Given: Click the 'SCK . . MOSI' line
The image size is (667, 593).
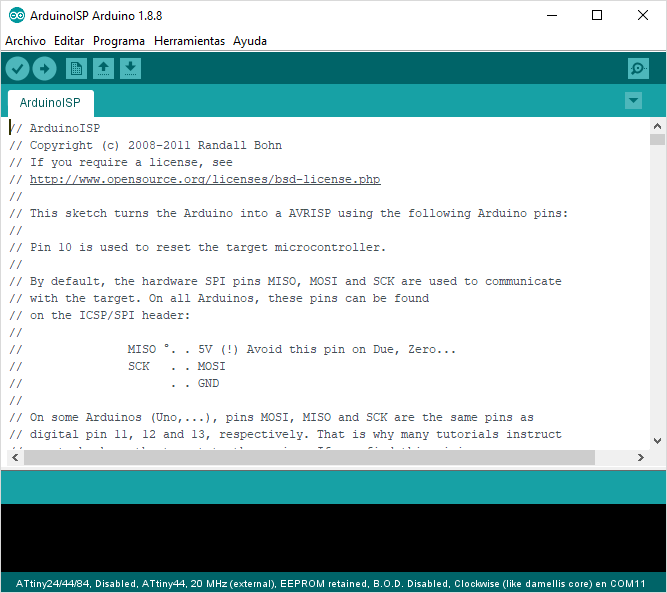Looking at the screenshot, I should 117,366.
